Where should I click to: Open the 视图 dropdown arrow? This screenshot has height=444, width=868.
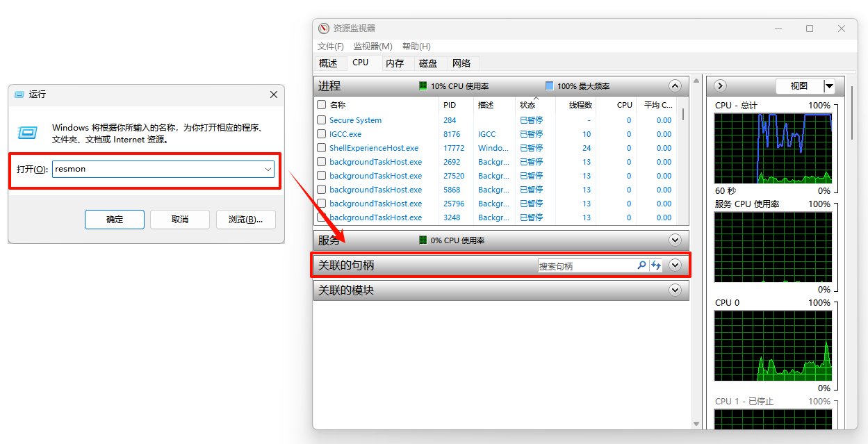[828, 86]
